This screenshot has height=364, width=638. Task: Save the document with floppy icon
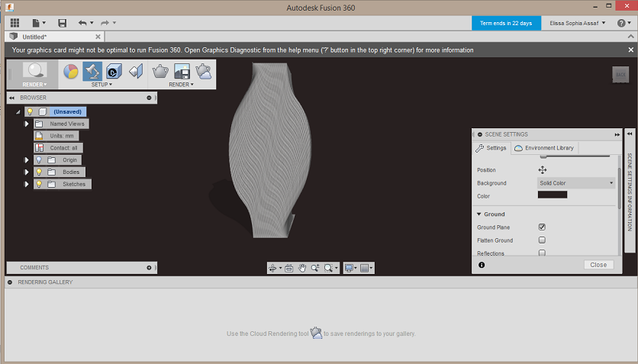(62, 23)
